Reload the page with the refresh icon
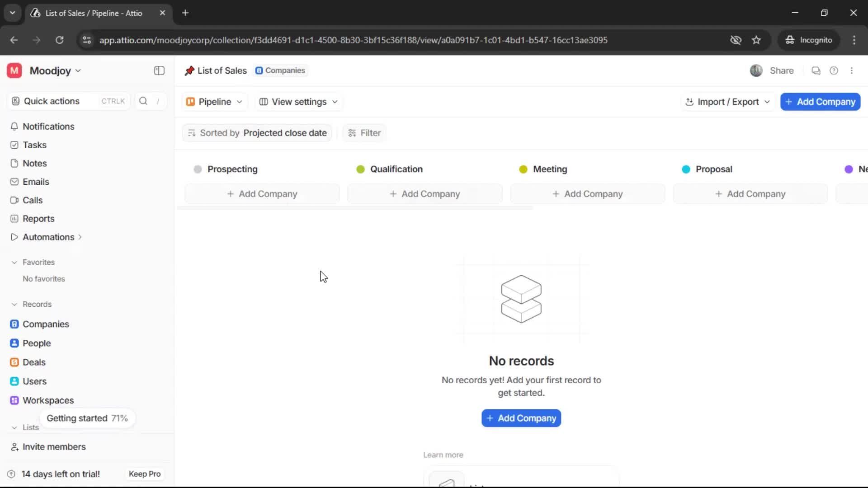This screenshot has height=488, width=868. click(59, 40)
